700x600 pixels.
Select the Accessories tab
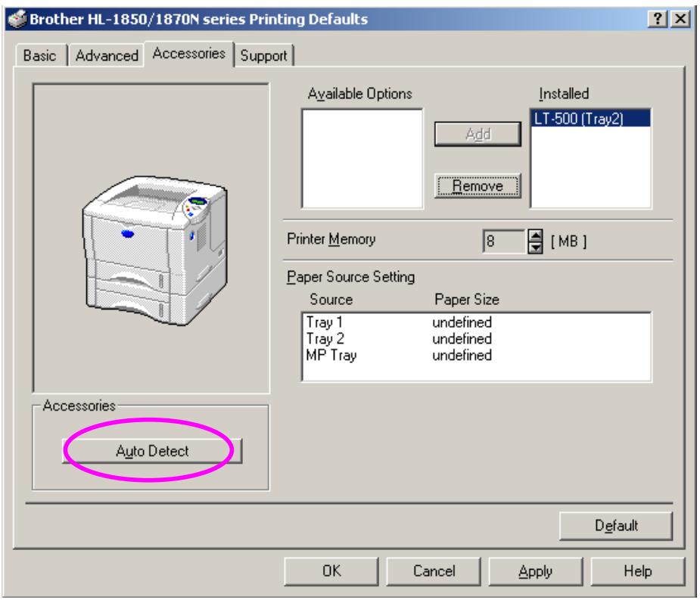189,54
